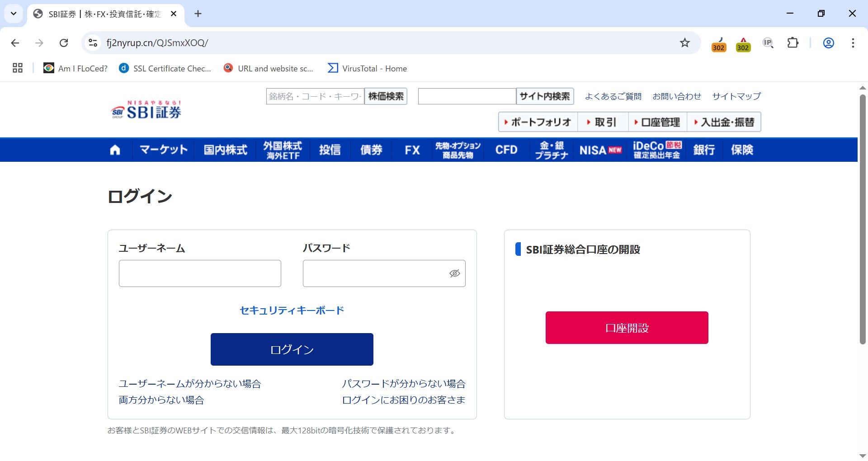Select the 外国株式 海外ETF navigation tab

pyautogui.click(x=283, y=150)
